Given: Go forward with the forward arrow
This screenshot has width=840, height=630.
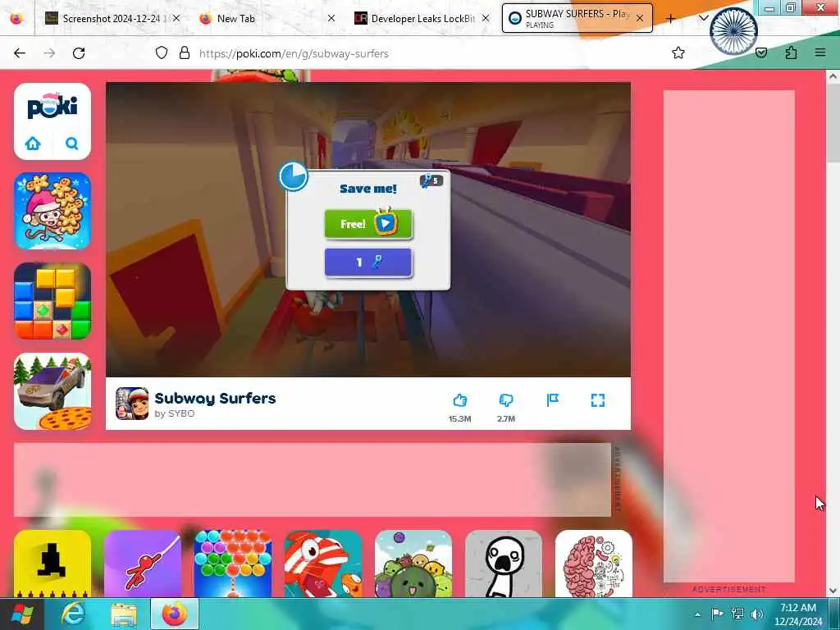Looking at the screenshot, I should click(49, 52).
